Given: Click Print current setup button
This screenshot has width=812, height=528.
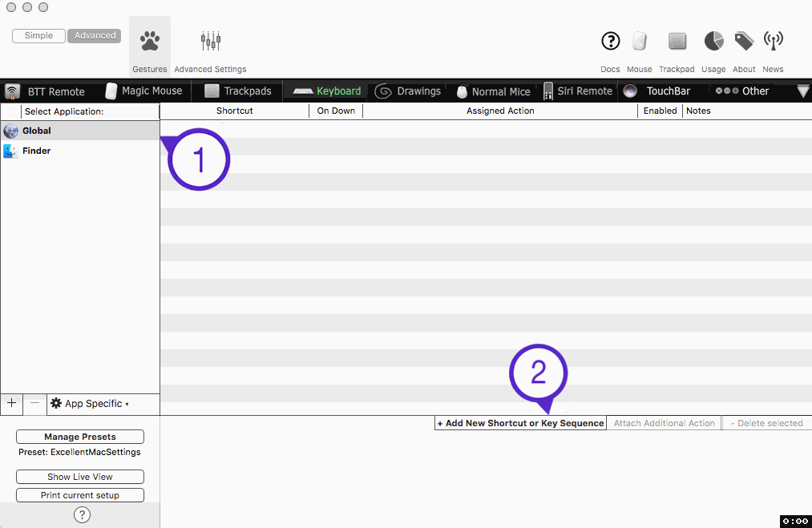Looking at the screenshot, I should [79, 495].
